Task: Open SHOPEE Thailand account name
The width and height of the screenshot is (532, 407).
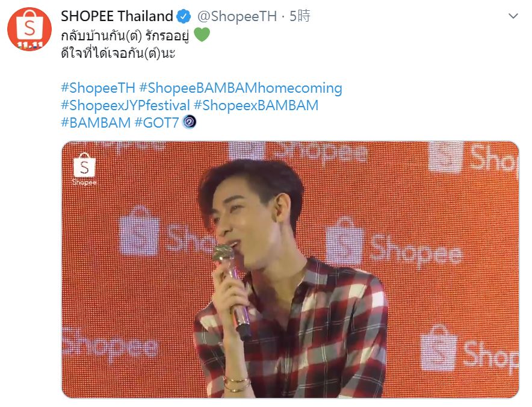Action: 117,16
